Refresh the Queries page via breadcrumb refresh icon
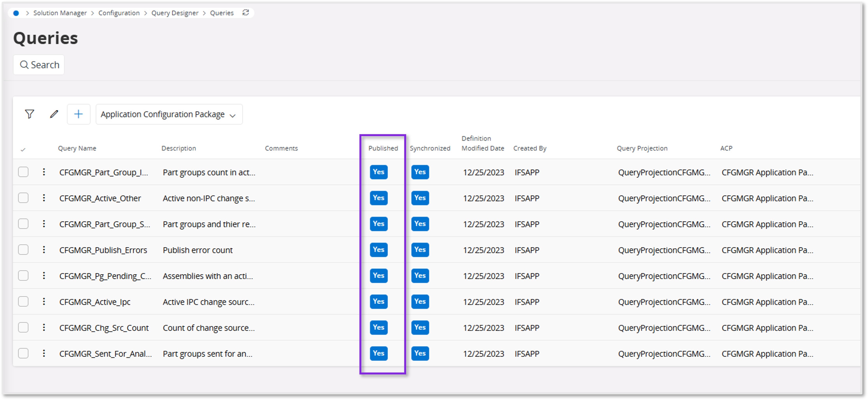This screenshot has height=400, width=868. 246,12
